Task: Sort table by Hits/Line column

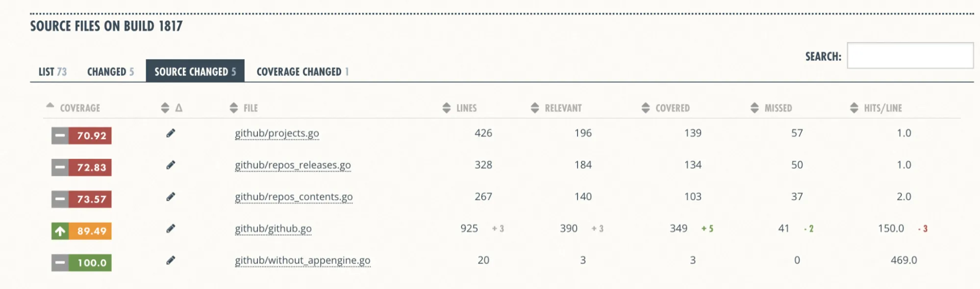Action: coord(882,108)
